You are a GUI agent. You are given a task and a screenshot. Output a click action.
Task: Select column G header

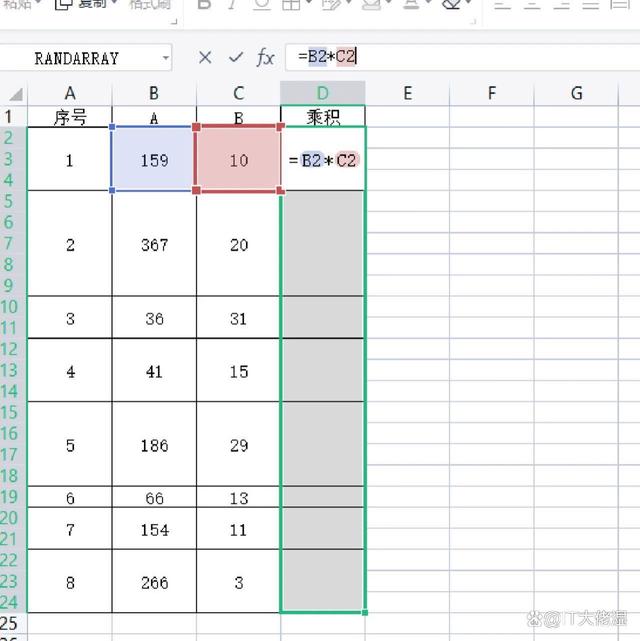576,93
